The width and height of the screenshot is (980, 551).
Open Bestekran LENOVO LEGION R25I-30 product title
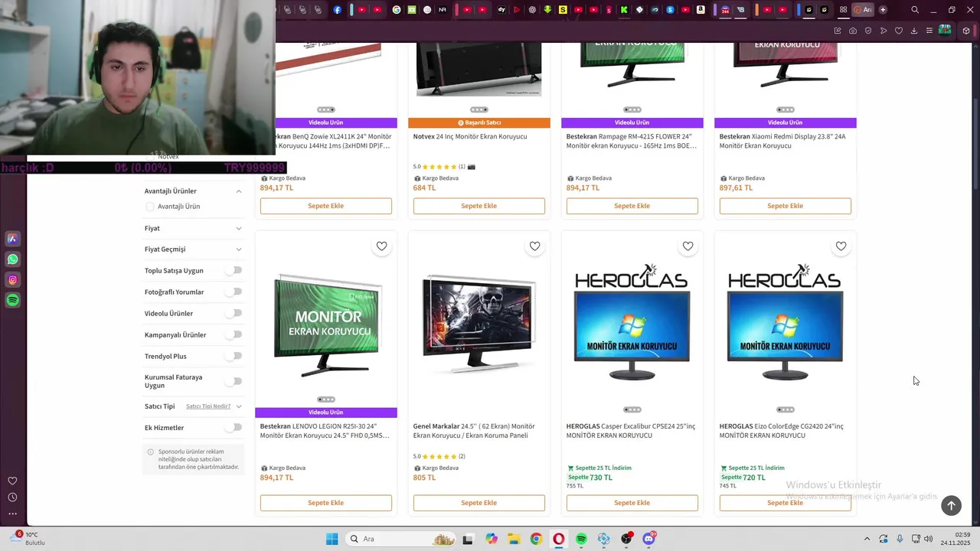pos(326,431)
